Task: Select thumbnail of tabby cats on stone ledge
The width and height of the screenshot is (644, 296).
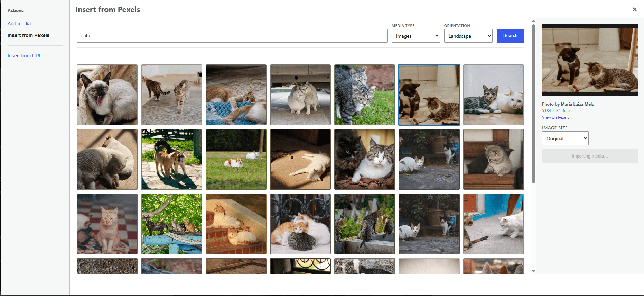Action: tap(365, 224)
